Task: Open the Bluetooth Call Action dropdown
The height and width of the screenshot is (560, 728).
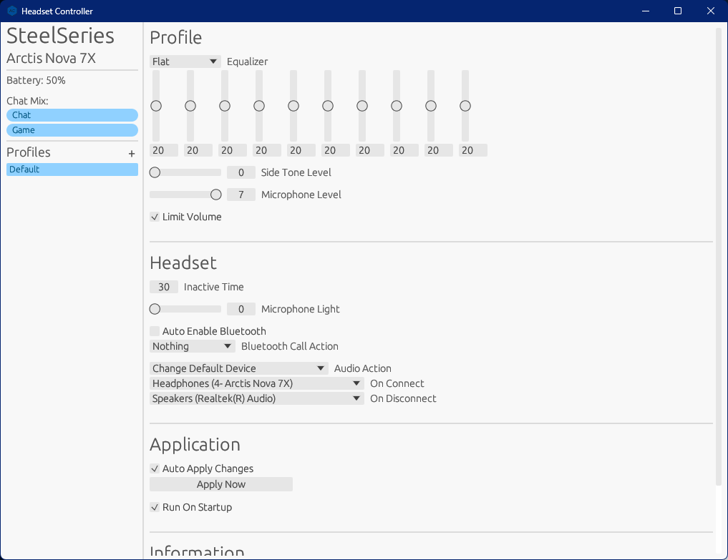Action: (x=192, y=345)
